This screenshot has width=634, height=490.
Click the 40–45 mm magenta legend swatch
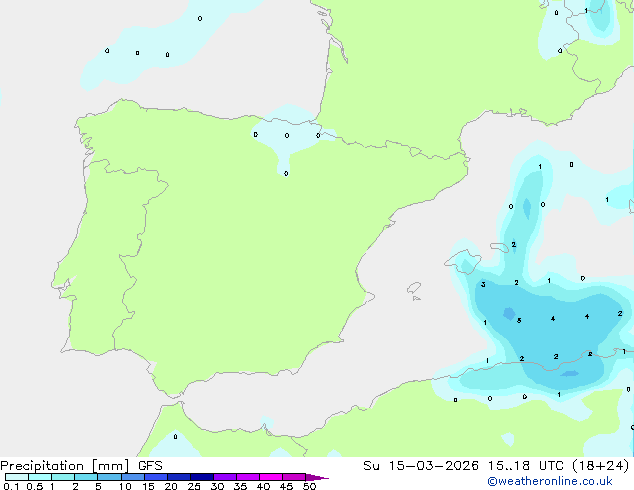pyautogui.click(x=271, y=477)
